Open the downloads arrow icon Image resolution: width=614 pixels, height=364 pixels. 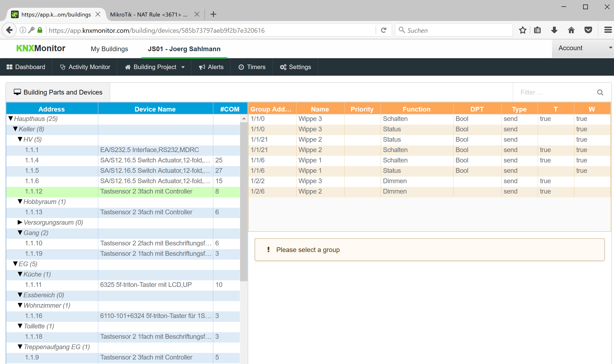click(x=554, y=30)
